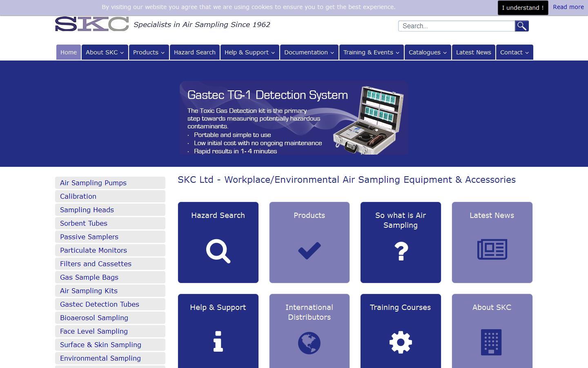Expand the Training & Events menu

pos(371,52)
